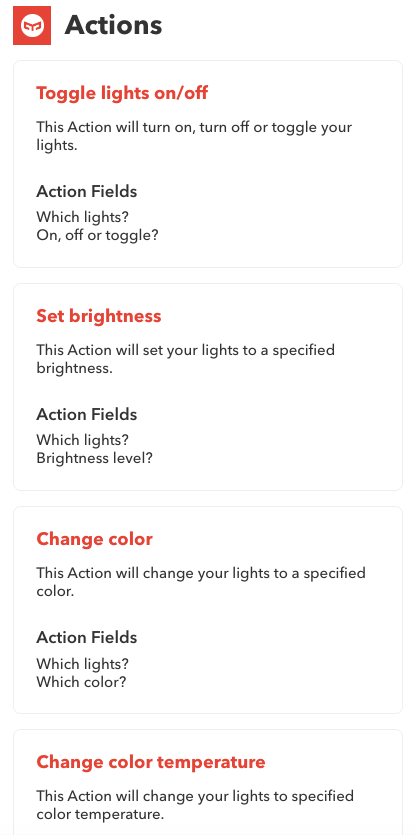This screenshot has width=416, height=835.
Task: Click the 'Which color?' field
Action: coord(81,681)
